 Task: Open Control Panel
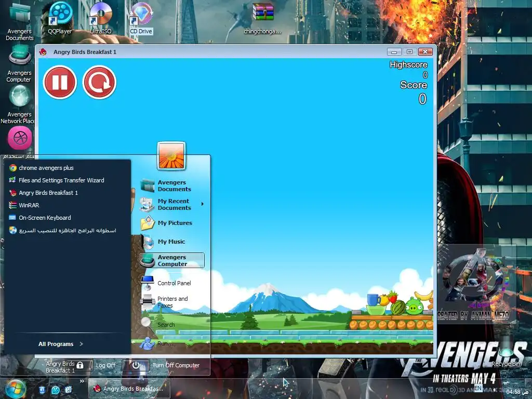(171, 283)
